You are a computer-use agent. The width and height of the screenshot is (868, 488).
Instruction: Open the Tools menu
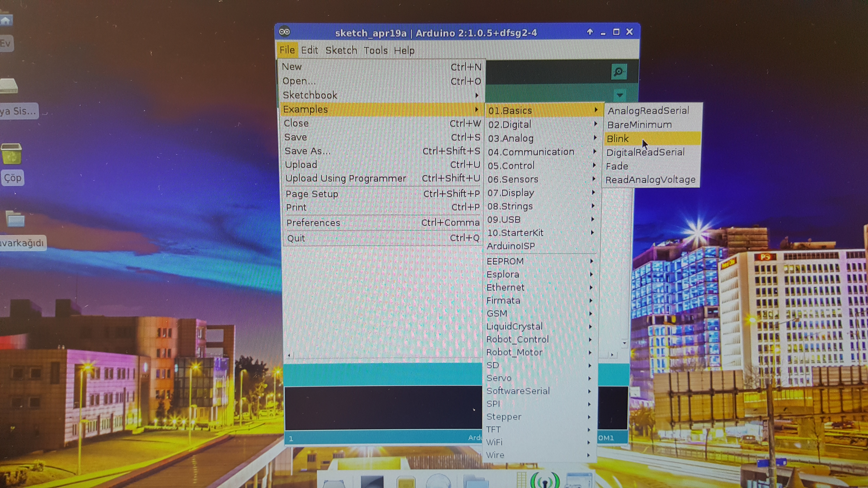coord(375,50)
